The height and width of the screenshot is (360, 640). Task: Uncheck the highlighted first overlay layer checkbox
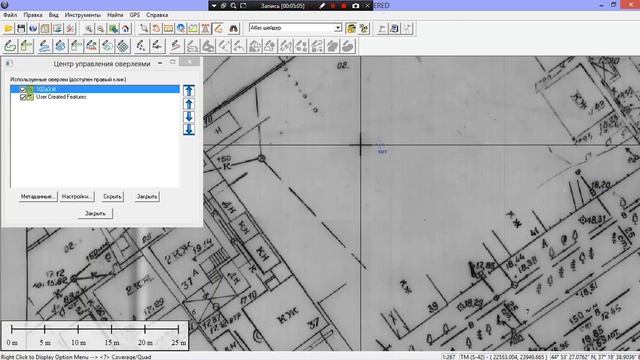coord(23,89)
